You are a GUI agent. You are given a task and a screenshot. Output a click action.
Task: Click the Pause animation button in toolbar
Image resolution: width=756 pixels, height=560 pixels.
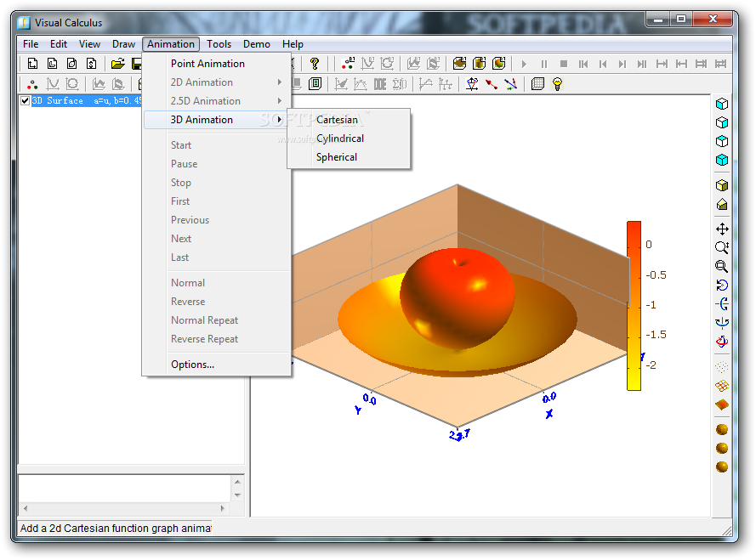[x=544, y=64]
